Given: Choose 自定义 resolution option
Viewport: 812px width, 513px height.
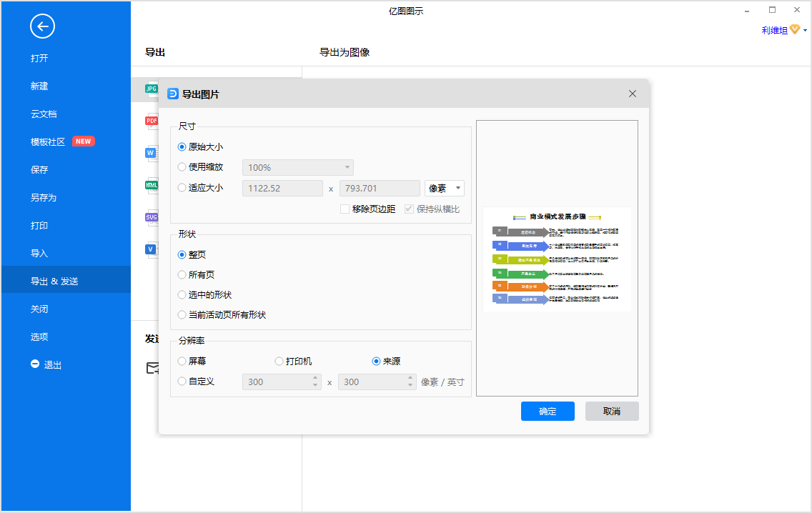Looking at the screenshot, I should [x=196, y=382].
